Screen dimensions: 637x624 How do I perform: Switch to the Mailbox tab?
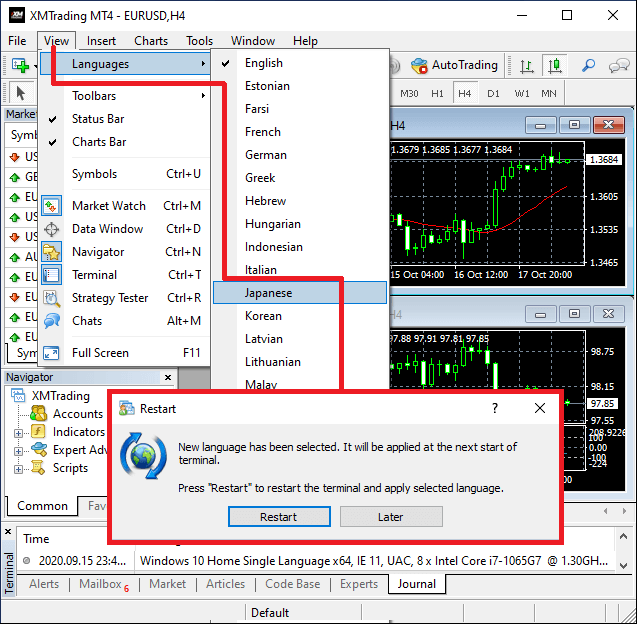tap(102, 584)
